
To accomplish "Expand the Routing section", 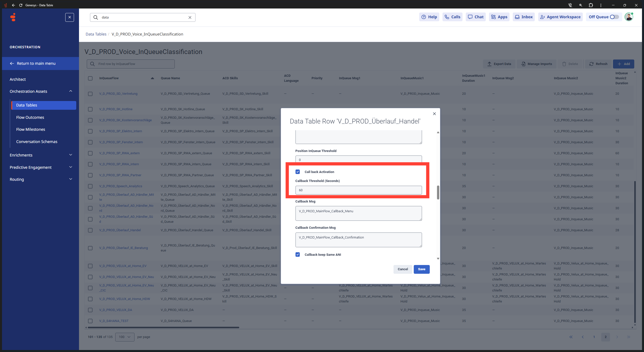I will click(70, 179).
